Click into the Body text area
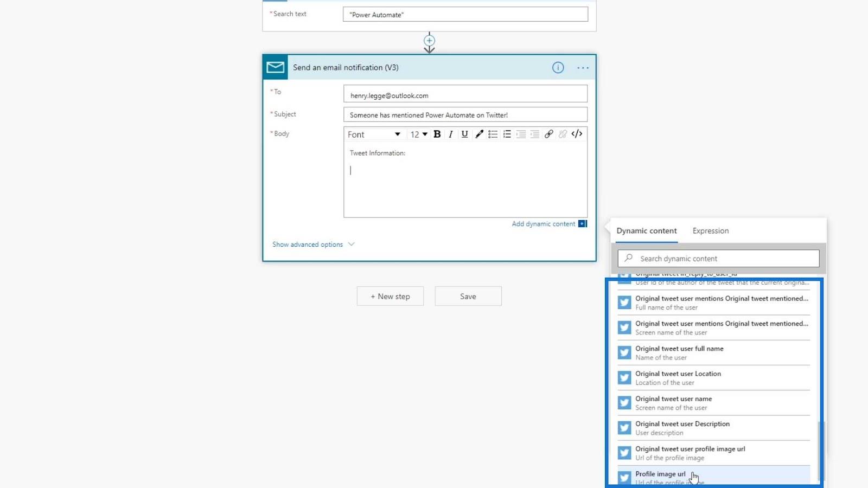Image resolution: width=868 pixels, height=488 pixels. (465, 179)
